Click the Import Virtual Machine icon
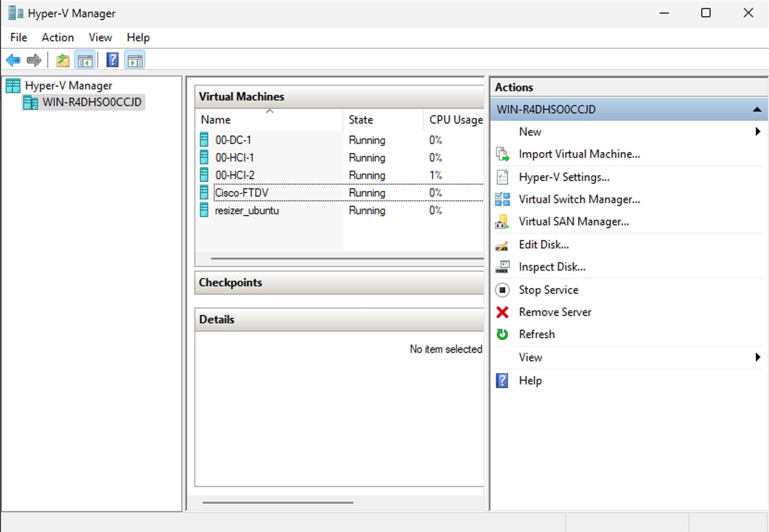 [x=502, y=154]
